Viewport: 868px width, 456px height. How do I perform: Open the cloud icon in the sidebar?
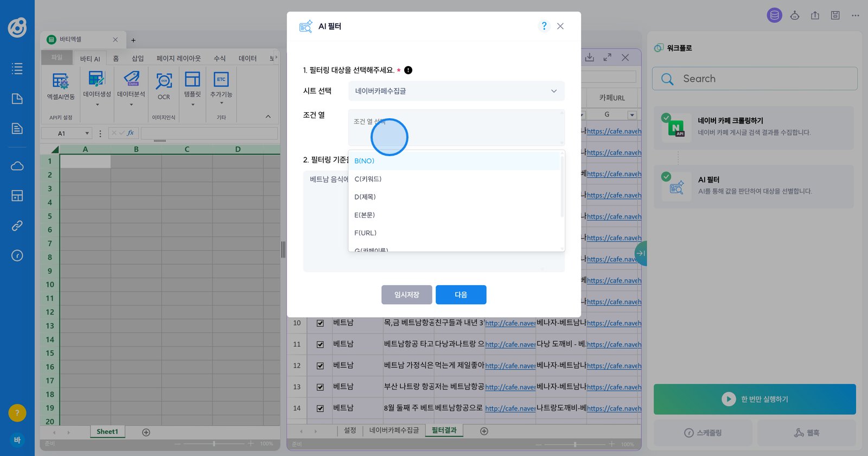click(17, 166)
